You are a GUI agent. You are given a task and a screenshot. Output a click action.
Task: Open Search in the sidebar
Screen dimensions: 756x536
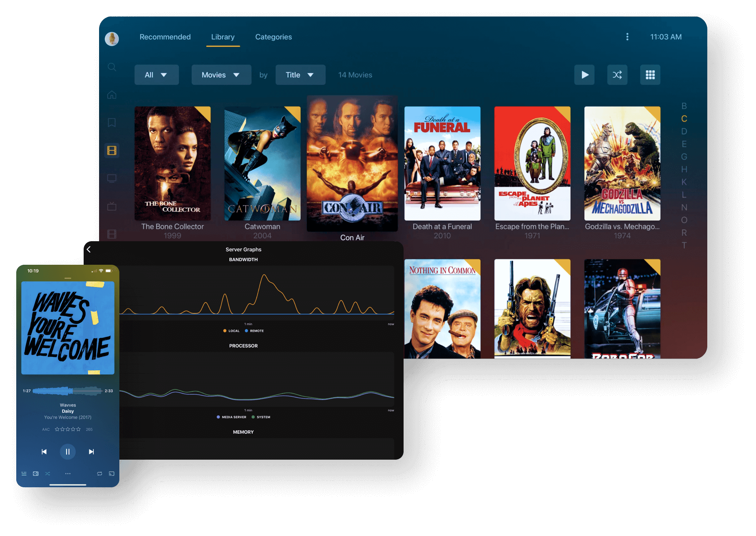(x=112, y=67)
